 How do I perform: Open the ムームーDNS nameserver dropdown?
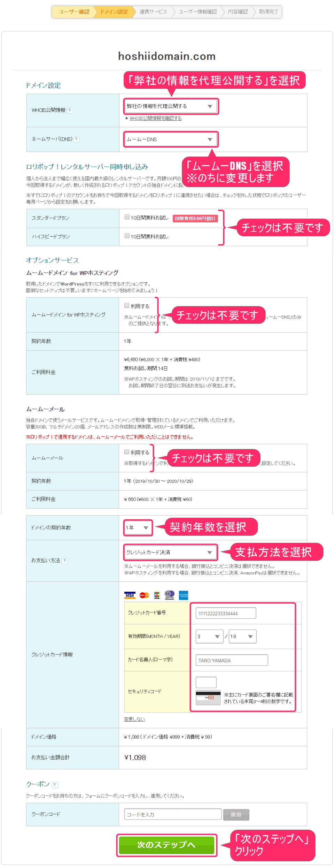(171, 139)
